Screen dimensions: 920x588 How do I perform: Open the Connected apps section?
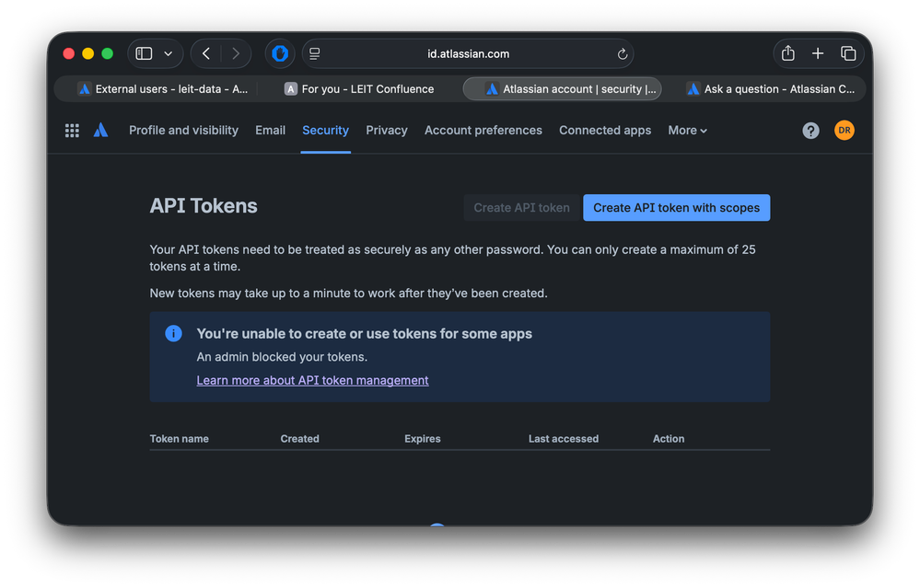pyautogui.click(x=604, y=130)
